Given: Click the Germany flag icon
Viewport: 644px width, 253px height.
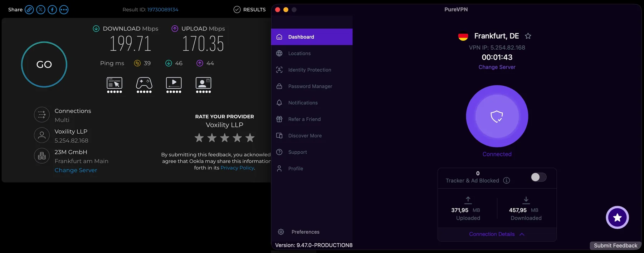Looking at the screenshot, I should pyautogui.click(x=463, y=36).
